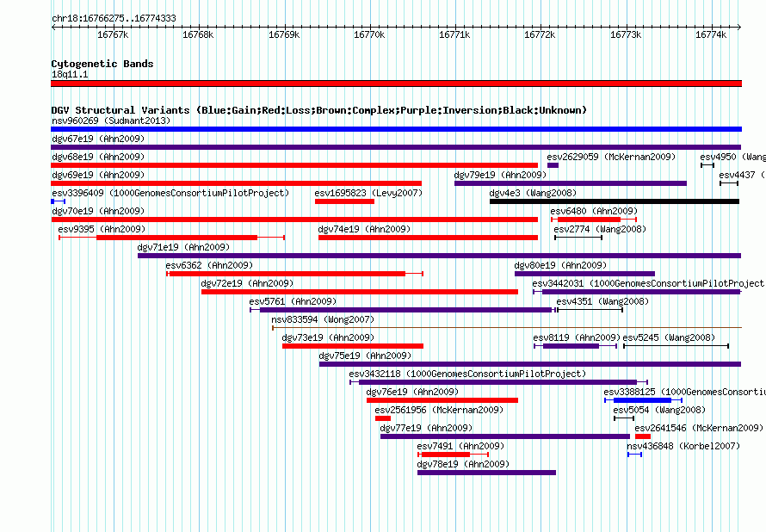
Task: Click the dgv69e19 (Ahn2009) label
Action: click(x=98, y=175)
